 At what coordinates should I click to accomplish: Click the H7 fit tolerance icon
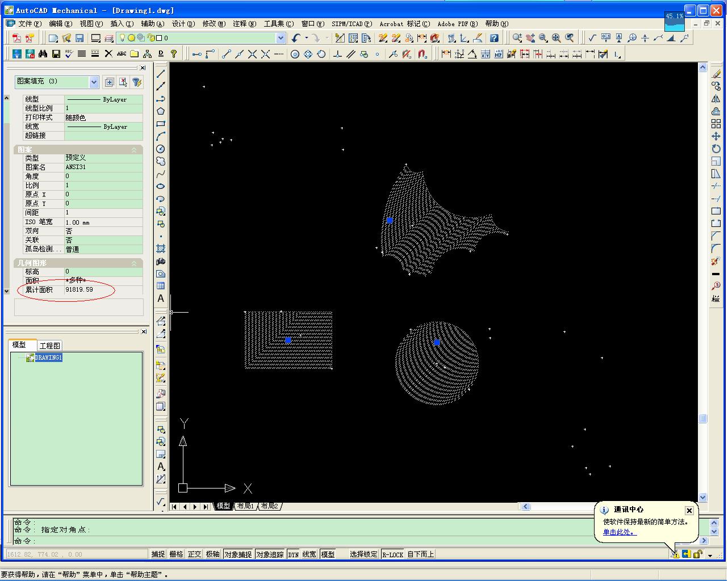[x=499, y=54]
